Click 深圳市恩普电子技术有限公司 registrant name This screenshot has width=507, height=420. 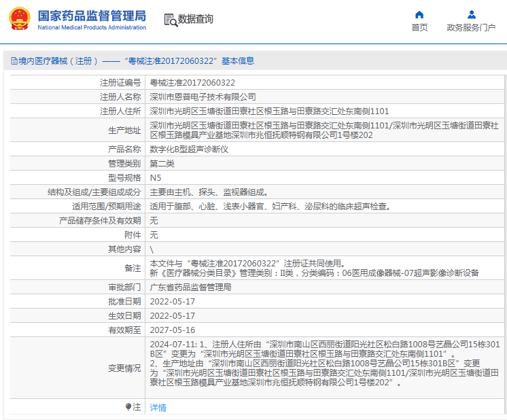point(203,97)
